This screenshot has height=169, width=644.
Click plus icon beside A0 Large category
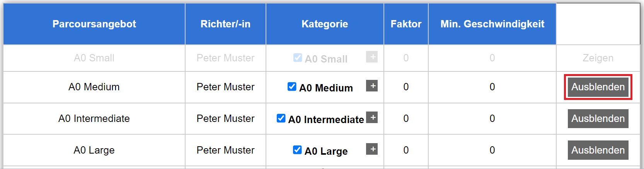point(371,149)
